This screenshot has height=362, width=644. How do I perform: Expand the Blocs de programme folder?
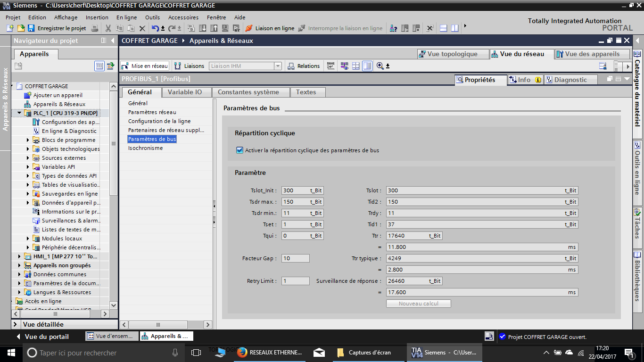pos(28,140)
